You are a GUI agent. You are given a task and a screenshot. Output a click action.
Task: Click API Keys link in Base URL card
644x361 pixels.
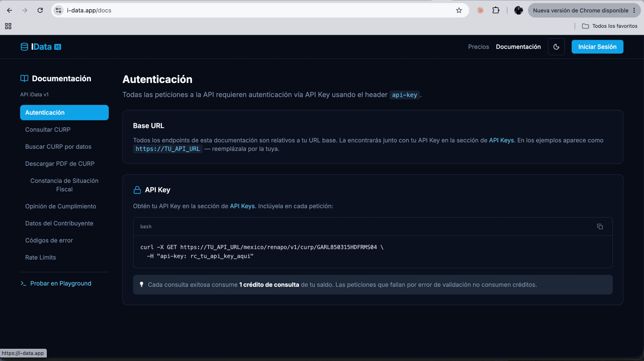[x=501, y=140]
